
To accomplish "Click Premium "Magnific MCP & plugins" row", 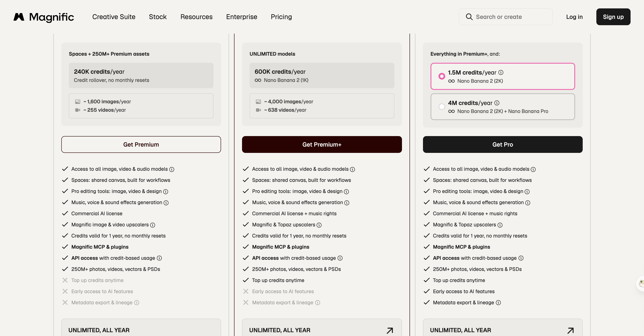I will (100, 247).
